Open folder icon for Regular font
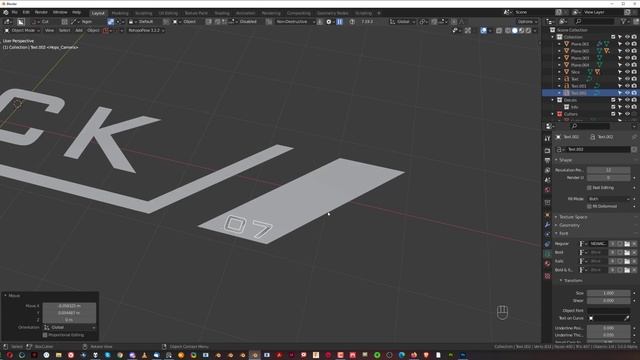 [x=627, y=244]
